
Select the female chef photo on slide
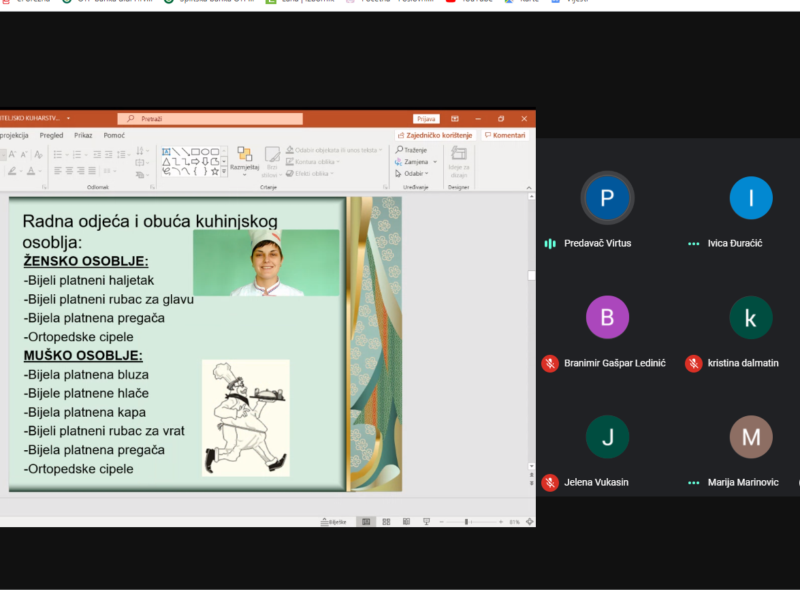click(266, 263)
